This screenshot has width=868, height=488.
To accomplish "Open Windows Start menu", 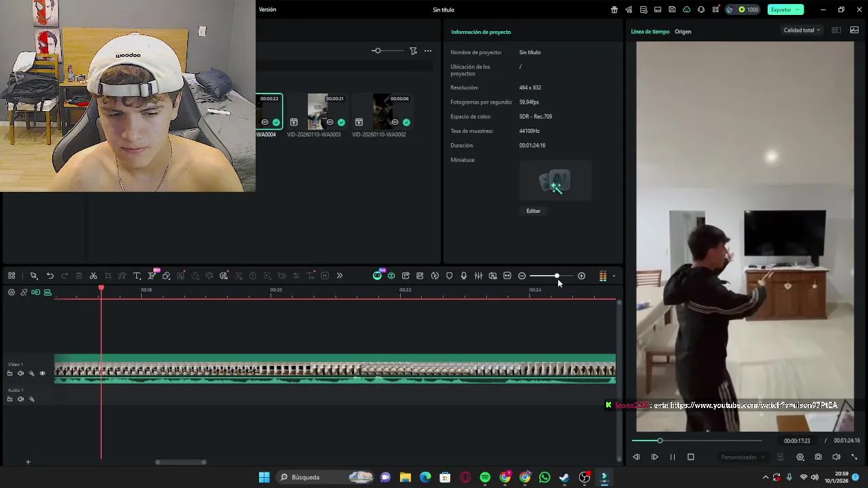I will [x=264, y=477].
